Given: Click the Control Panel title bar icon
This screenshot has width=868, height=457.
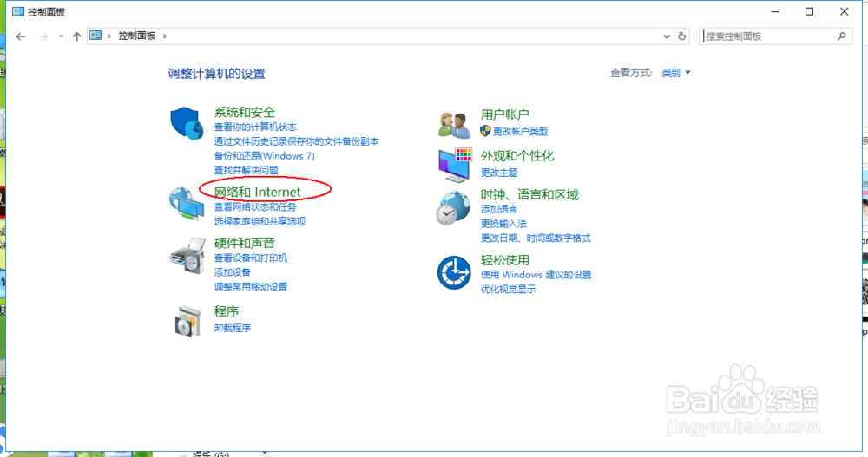Looking at the screenshot, I should 18,11.
